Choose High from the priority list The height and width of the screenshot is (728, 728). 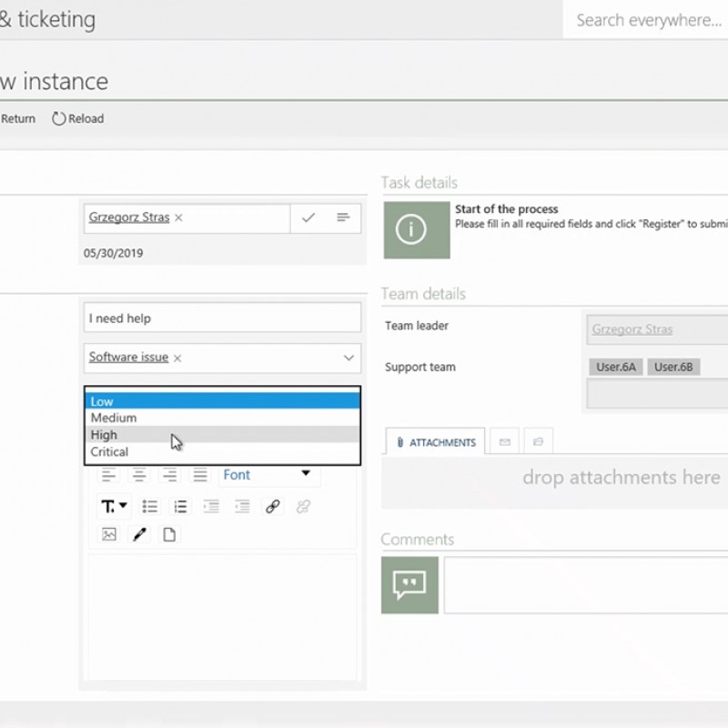[x=104, y=435]
